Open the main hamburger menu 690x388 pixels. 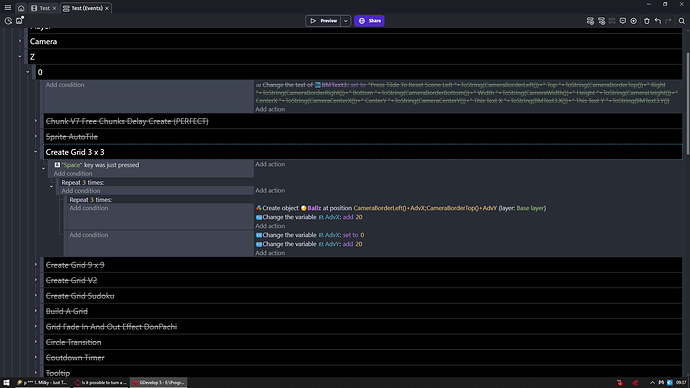7,7
